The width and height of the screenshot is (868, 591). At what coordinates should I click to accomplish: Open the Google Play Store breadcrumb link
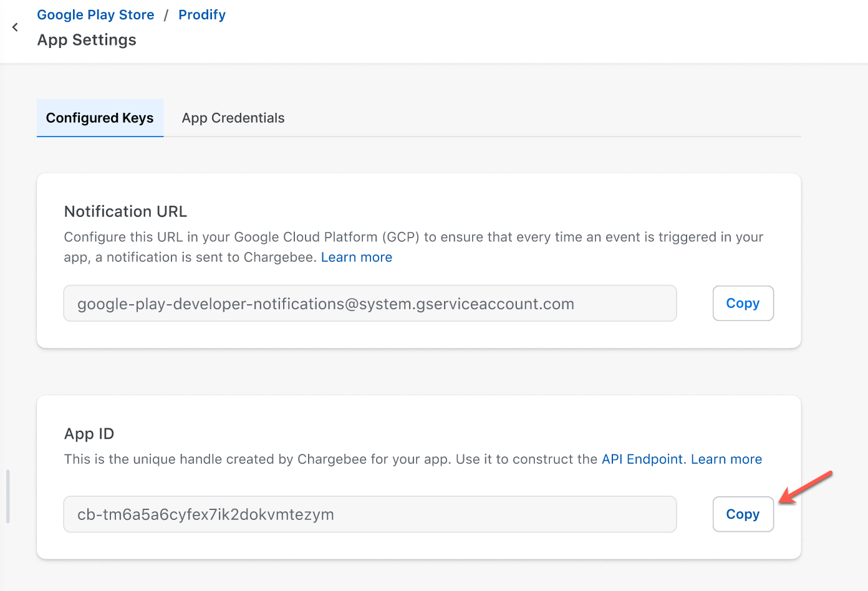[95, 15]
